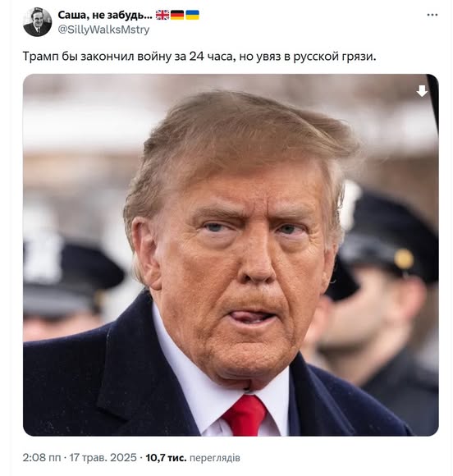Click the date "17 трав. 2025"
Image resolution: width=453 pixels, height=476 pixels.
click(103, 457)
